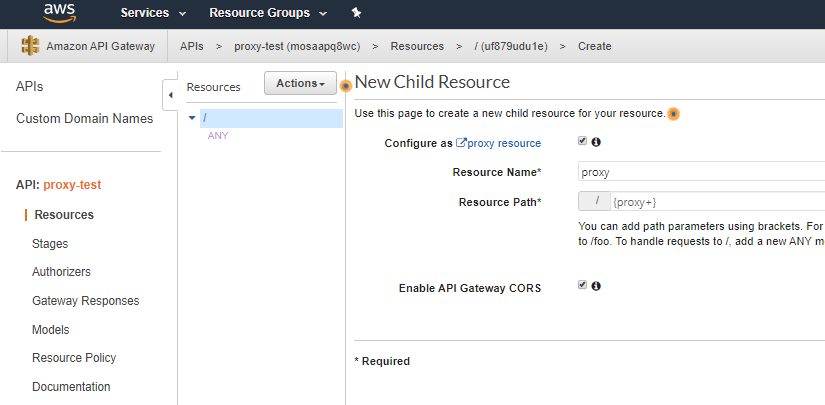Open Stages in the left sidebar

click(50, 243)
